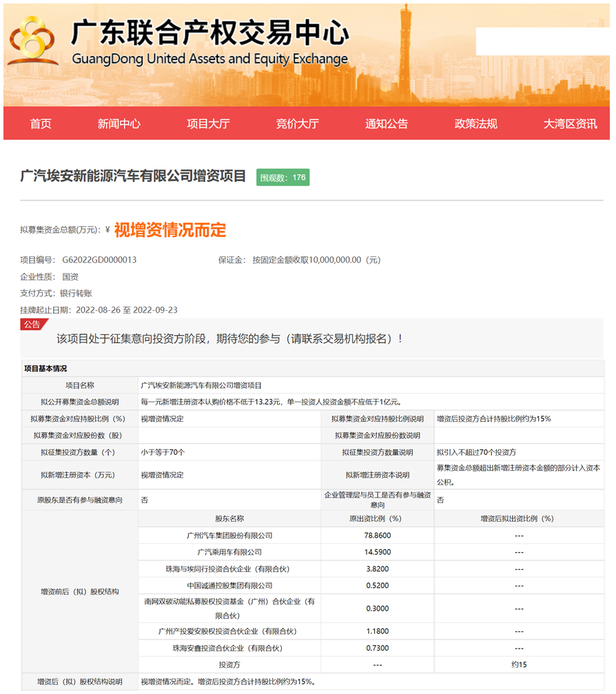The image size is (616, 694).
Task: Click the orange 视增资情况而定 amount text
Action: [x=170, y=230]
